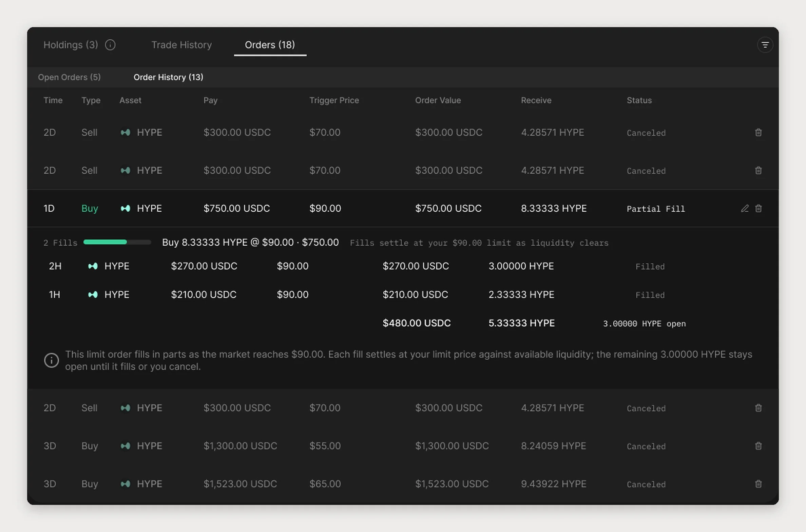Click 'Fills settle at your $90.00 limit' note
The height and width of the screenshot is (532, 806).
coord(479,243)
